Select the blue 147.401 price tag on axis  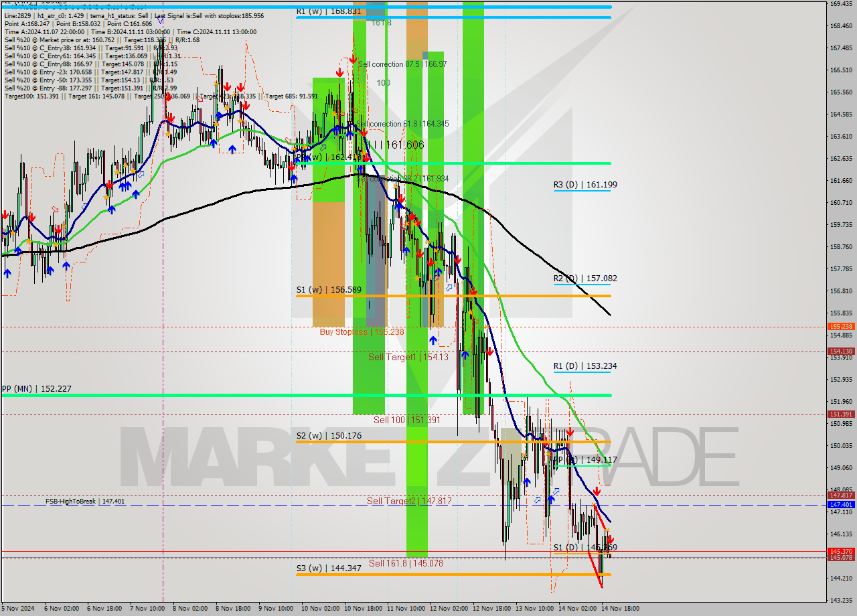coord(841,504)
